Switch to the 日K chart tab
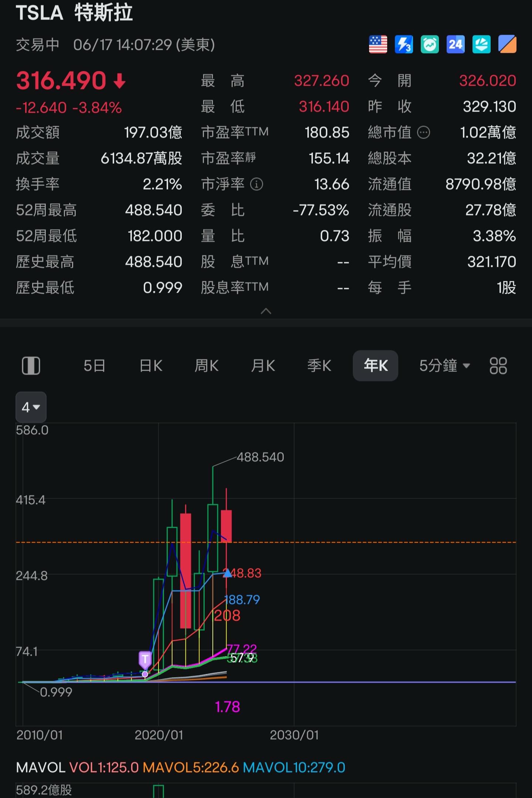The height and width of the screenshot is (798, 532). [151, 366]
